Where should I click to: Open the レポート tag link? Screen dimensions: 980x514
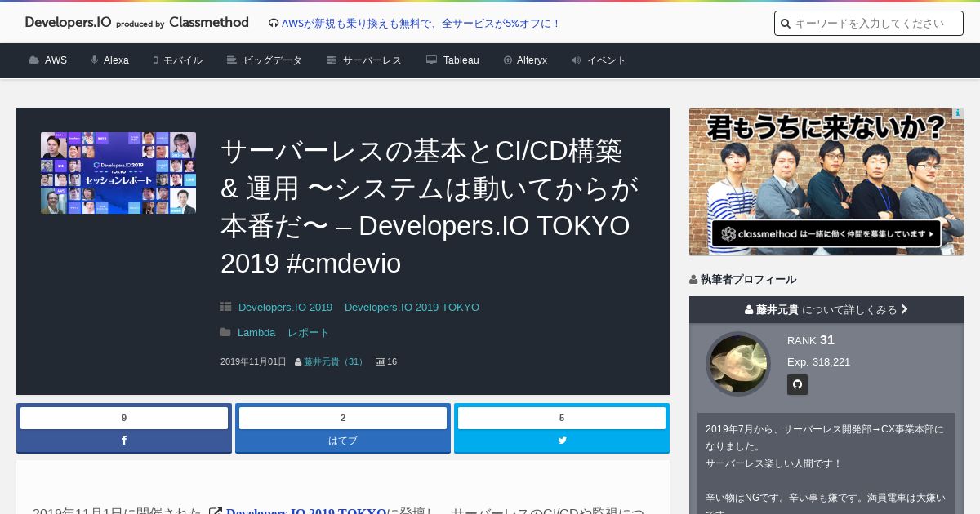point(308,333)
